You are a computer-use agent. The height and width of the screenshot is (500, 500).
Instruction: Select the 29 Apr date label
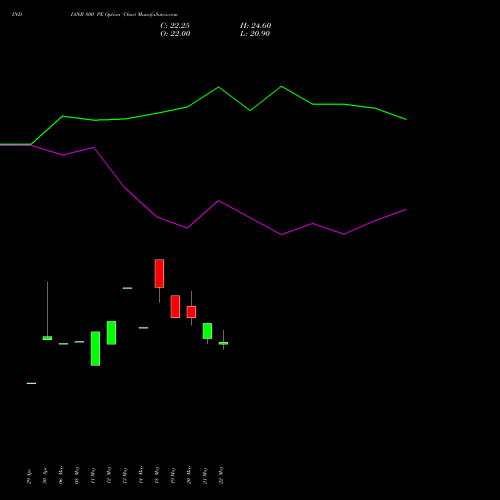[29, 476]
